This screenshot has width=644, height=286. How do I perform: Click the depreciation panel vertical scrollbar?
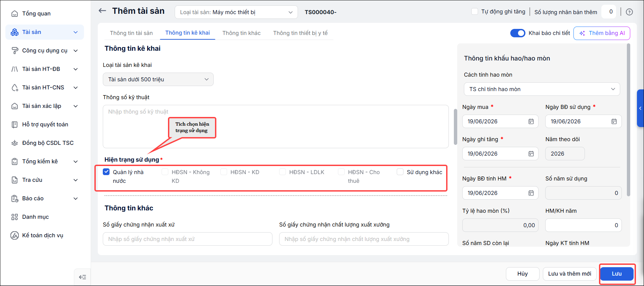tap(629, 120)
